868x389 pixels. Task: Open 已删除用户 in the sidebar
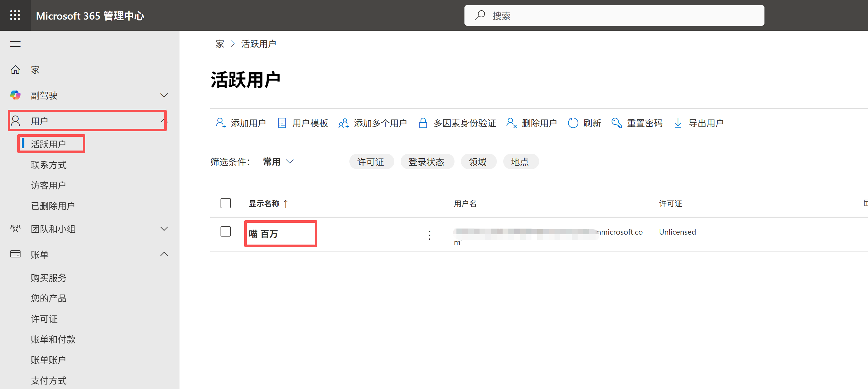point(53,206)
